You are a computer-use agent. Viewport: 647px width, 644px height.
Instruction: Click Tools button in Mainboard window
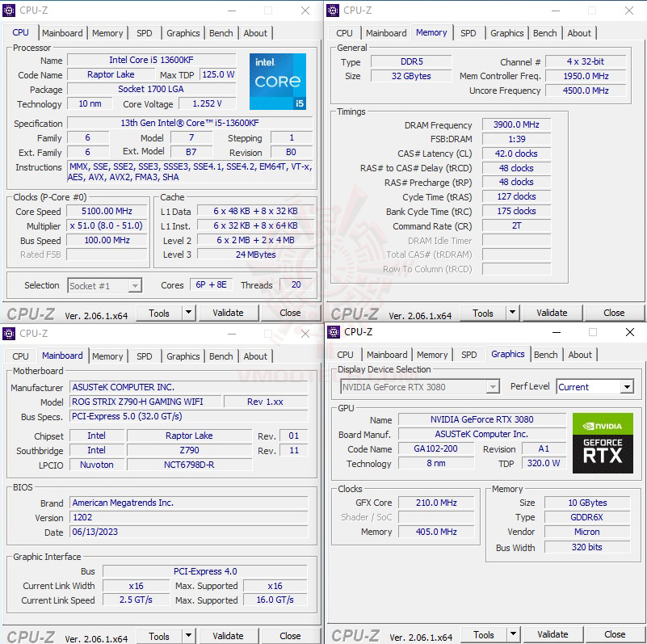pyautogui.click(x=159, y=636)
